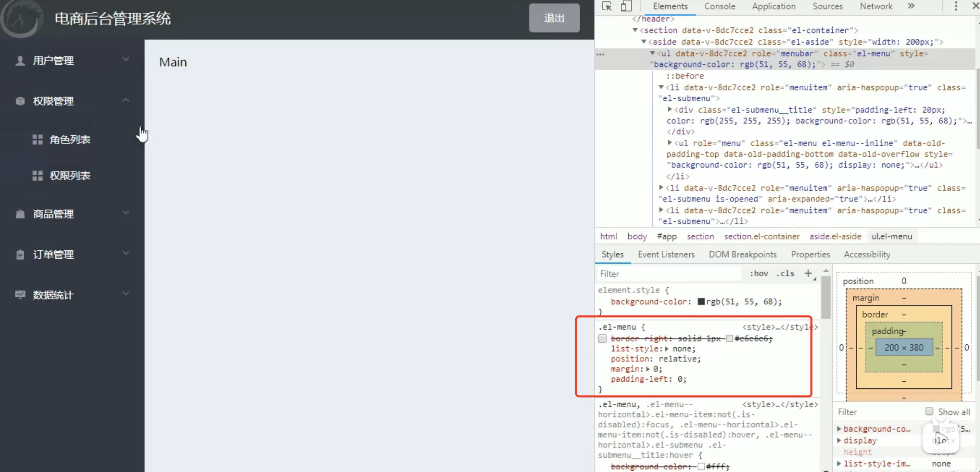Open the #fff background color swatch
980x472 pixels.
click(701, 467)
